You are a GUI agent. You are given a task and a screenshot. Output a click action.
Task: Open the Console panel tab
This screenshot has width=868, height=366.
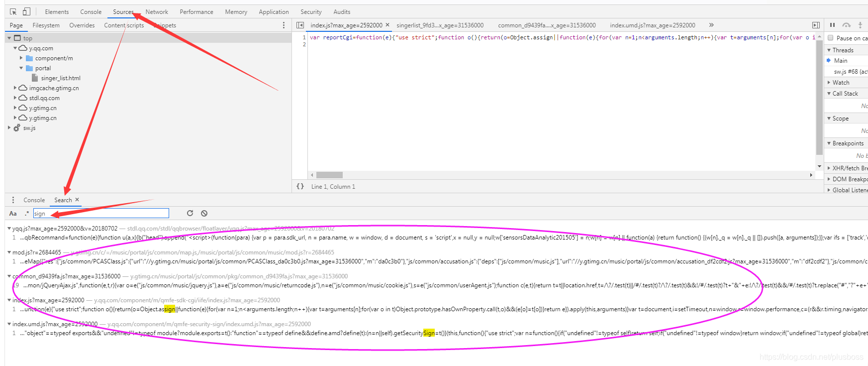(x=91, y=12)
